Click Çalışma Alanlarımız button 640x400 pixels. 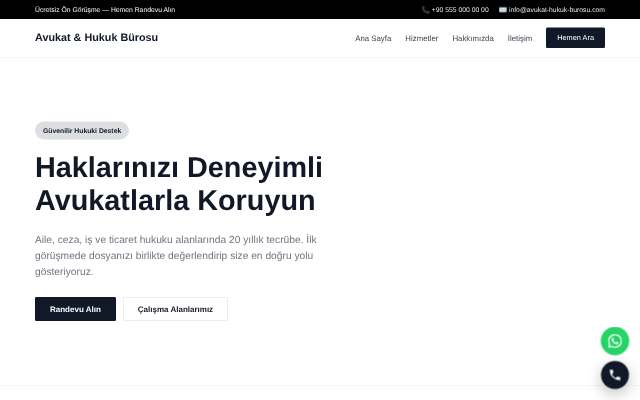[x=176, y=309]
